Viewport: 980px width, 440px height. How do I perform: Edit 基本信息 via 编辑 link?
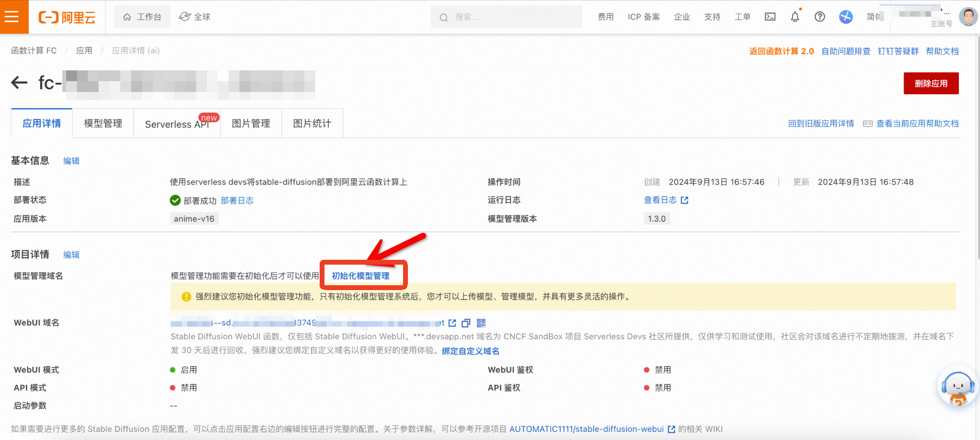pos(71,161)
